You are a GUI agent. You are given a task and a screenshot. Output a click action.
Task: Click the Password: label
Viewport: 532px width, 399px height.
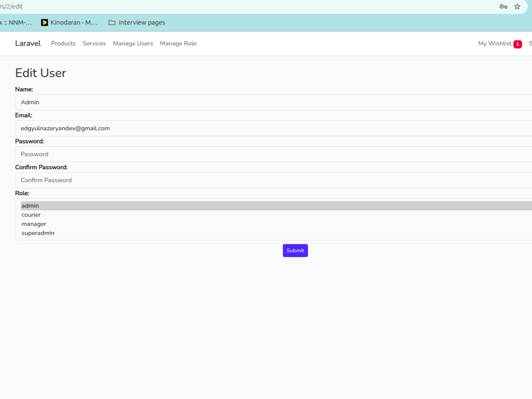29,141
